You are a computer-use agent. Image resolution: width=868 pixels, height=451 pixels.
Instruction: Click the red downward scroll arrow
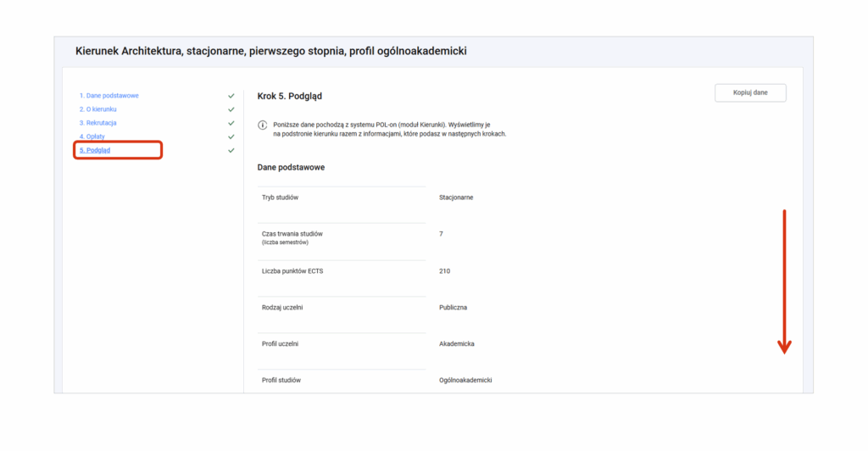tap(784, 281)
